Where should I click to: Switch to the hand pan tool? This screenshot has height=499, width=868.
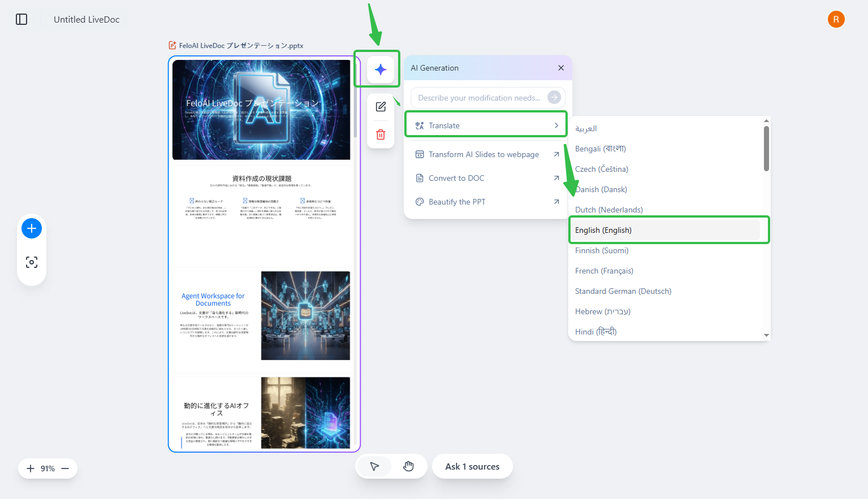pyautogui.click(x=408, y=466)
